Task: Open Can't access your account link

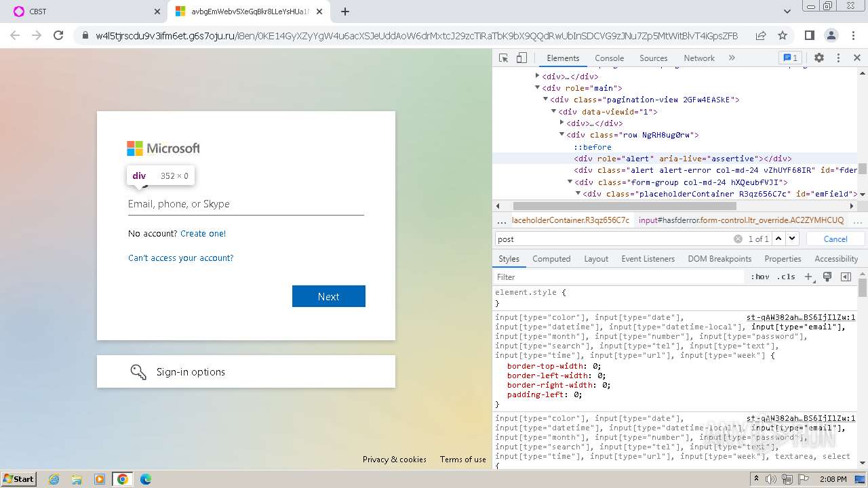Action: pyautogui.click(x=181, y=258)
